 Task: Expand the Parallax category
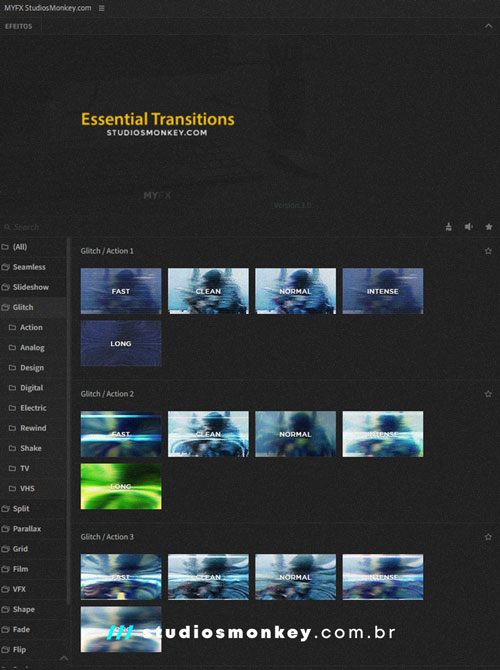point(33,529)
